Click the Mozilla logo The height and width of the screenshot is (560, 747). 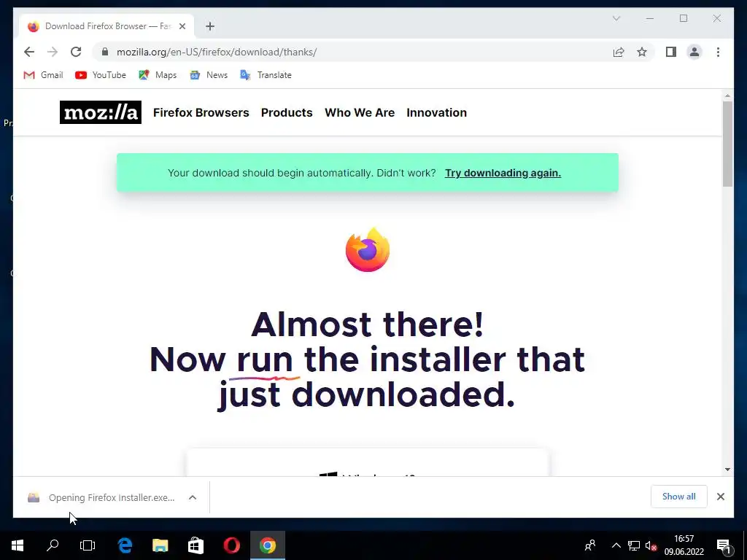pyautogui.click(x=101, y=112)
